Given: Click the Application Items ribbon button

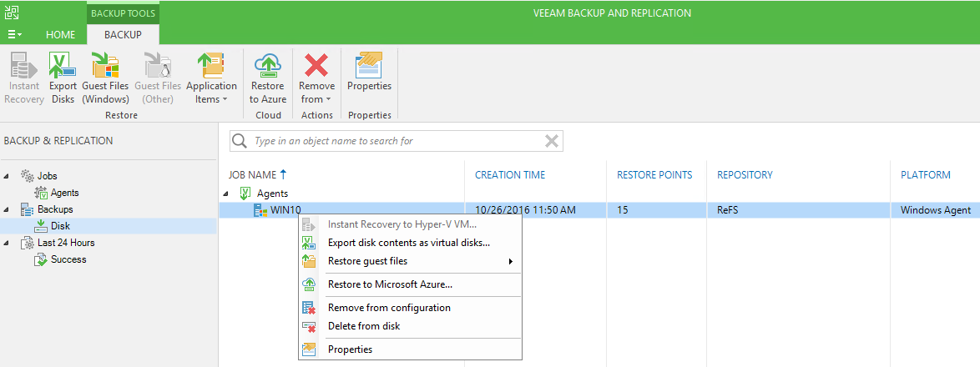Looking at the screenshot, I should [x=211, y=78].
